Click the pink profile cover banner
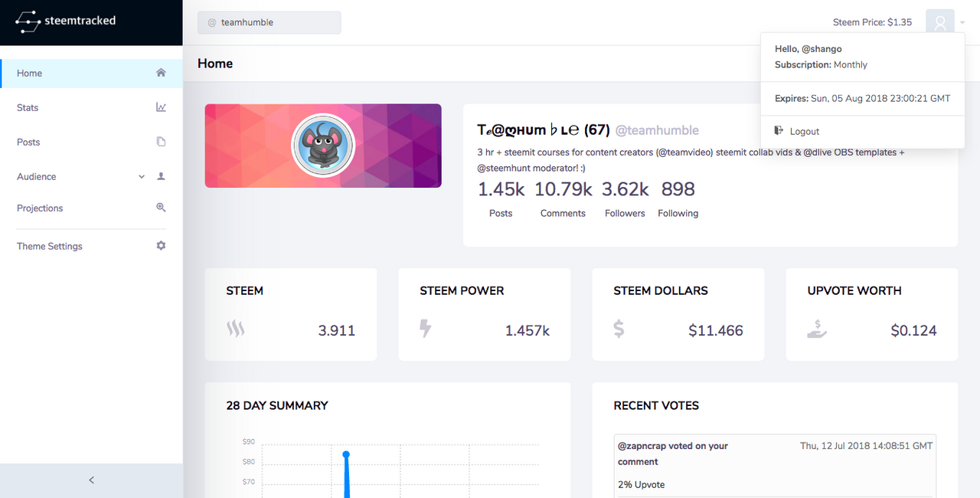Viewport: 980px width, 498px height. (323, 146)
